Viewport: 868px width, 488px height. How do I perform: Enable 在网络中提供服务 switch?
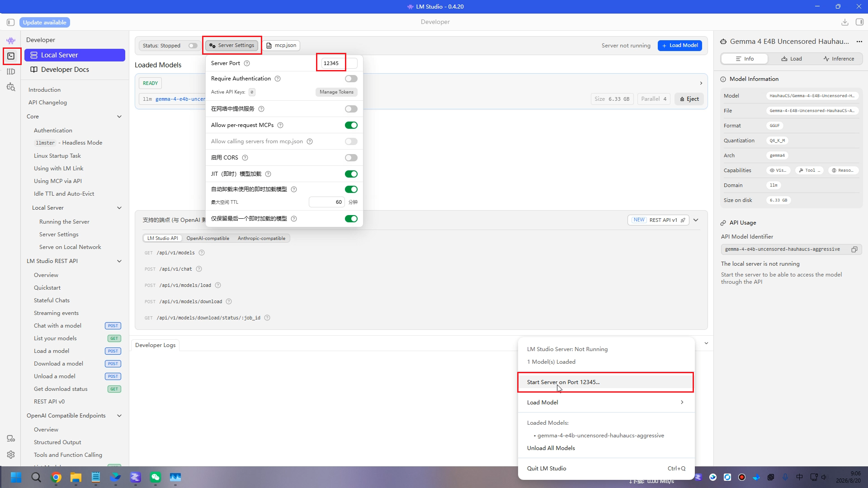tap(351, 109)
